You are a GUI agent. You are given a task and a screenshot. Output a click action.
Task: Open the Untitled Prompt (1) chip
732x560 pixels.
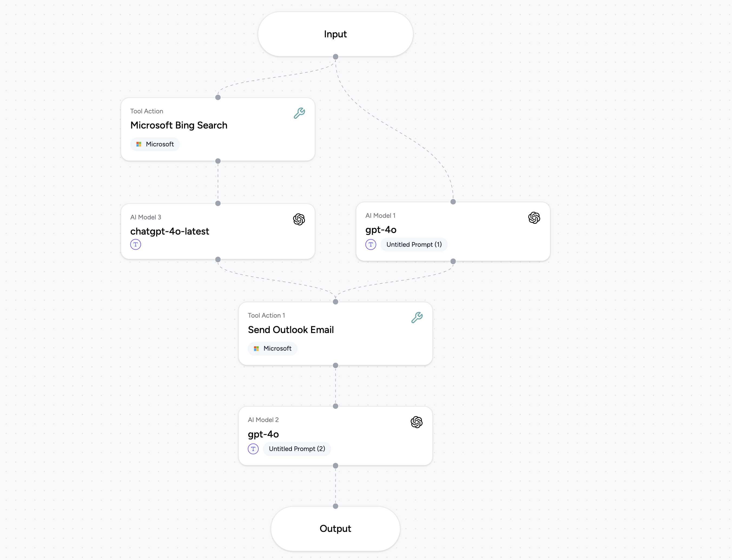pyautogui.click(x=414, y=244)
